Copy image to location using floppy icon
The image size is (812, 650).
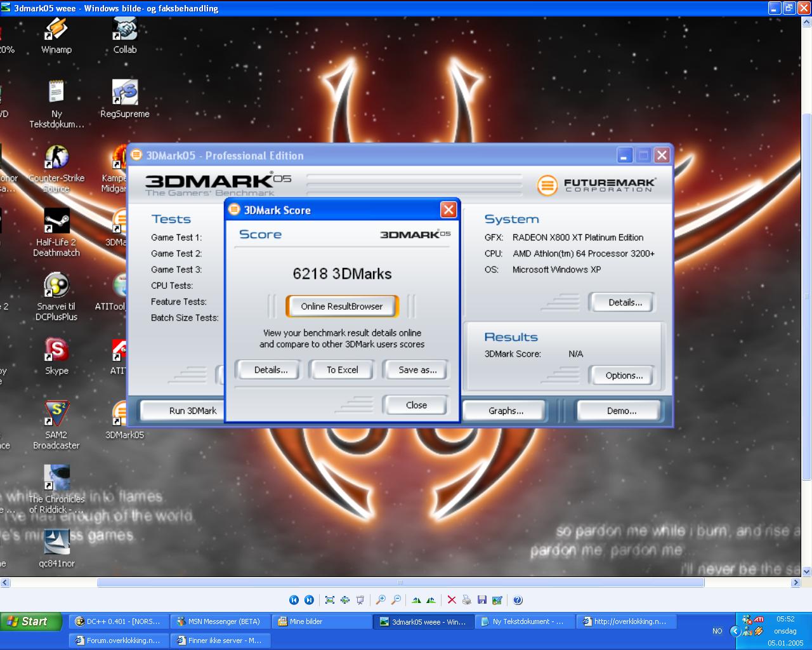(482, 600)
